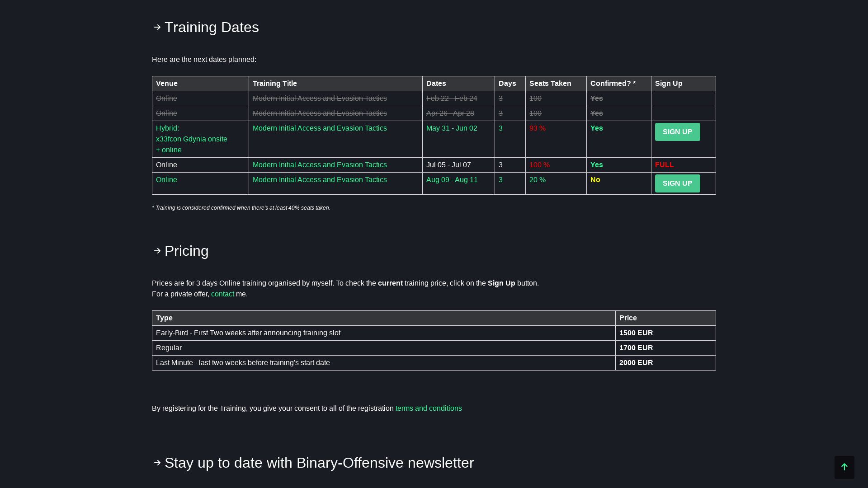Click the green Online venue in August row
The width and height of the screenshot is (868, 488).
pos(166,179)
